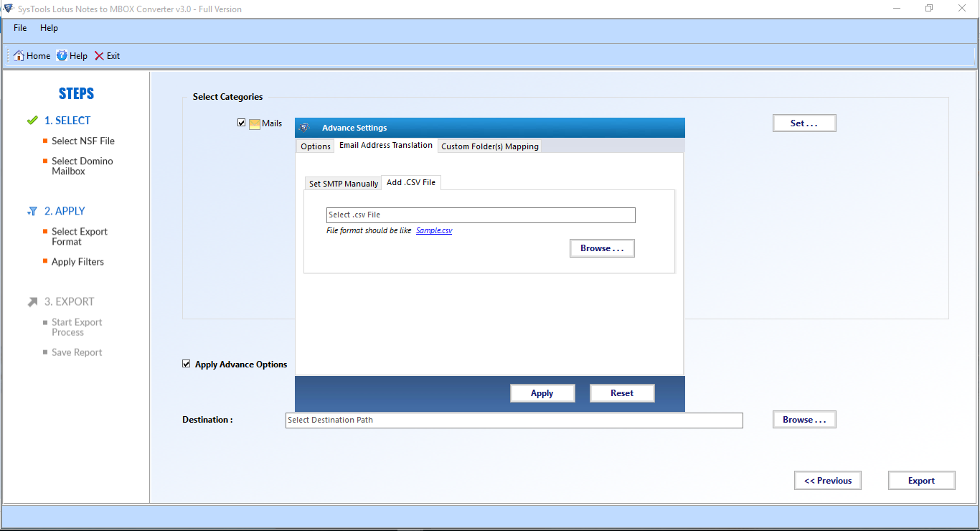Click the Apply button in Advance Settings
This screenshot has height=531, width=980.
542,393
